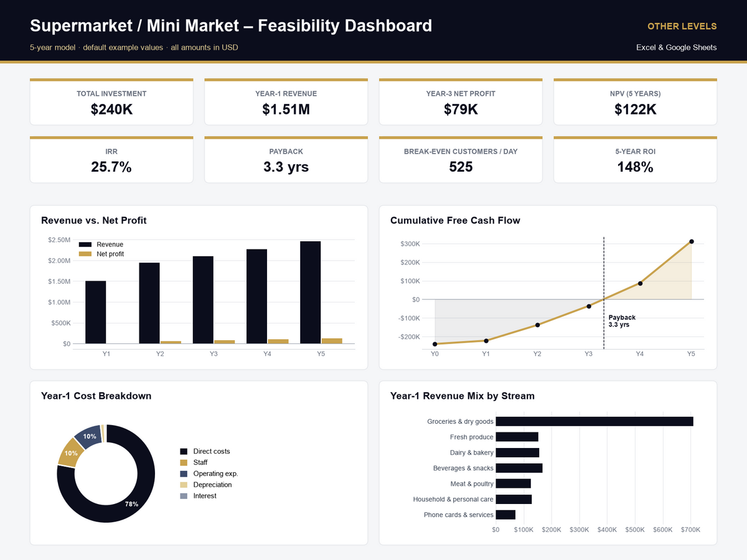Click the $700K revenue mix axis label
This screenshot has height=560, width=747.
click(x=690, y=530)
